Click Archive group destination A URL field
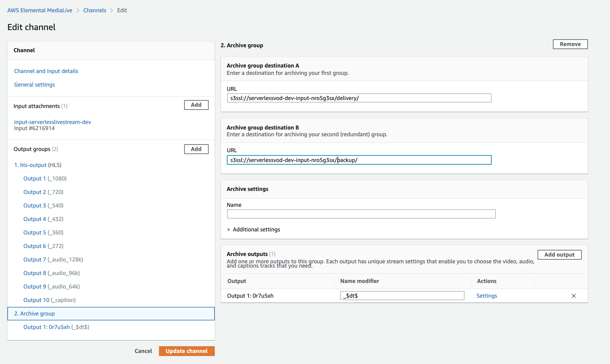The image size is (610, 364). [359, 98]
